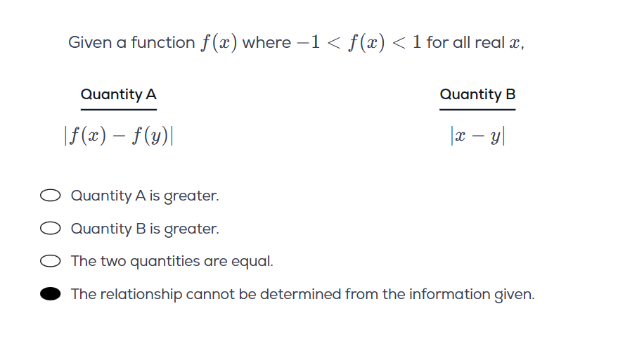Click the "Quantity A is greater." answer text
The height and width of the screenshot is (349, 644).
[145, 196]
